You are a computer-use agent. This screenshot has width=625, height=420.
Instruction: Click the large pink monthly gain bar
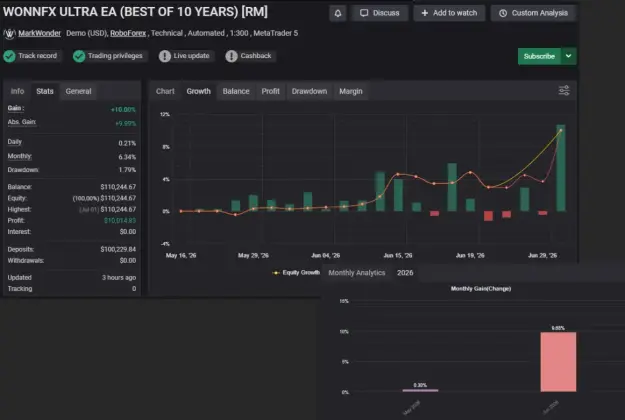[x=558, y=362]
